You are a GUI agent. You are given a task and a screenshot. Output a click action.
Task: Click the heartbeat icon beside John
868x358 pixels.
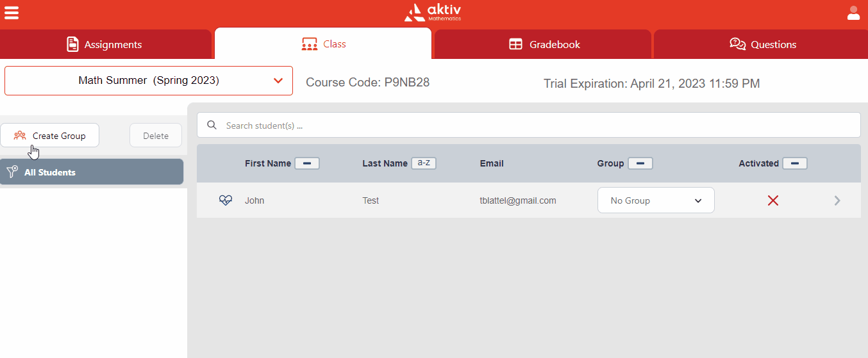coord(226,200)
